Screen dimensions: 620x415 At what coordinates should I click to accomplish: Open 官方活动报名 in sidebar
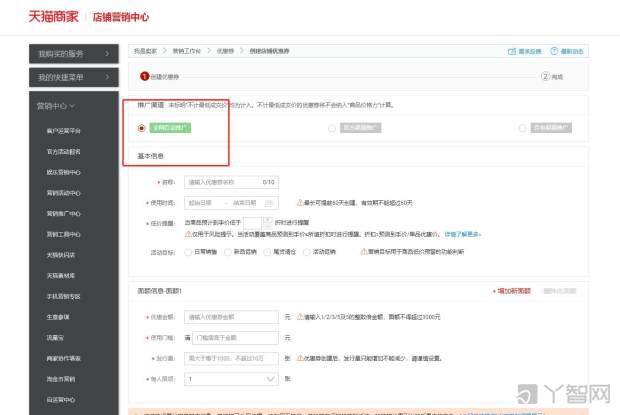pos(63,151)
